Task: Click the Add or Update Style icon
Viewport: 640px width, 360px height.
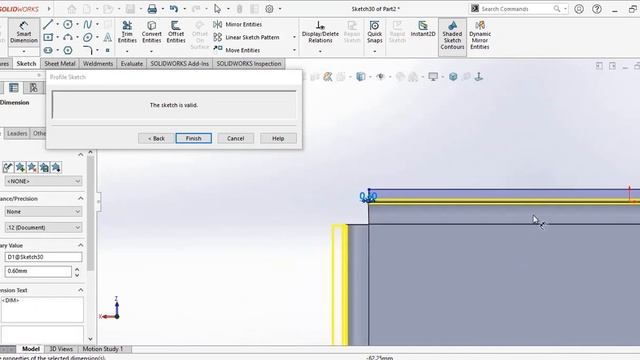Action: pos(20,167)
